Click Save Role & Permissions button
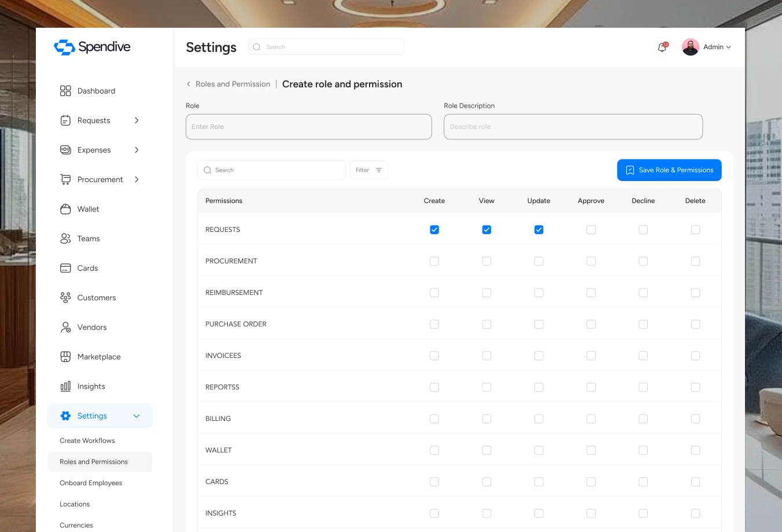This screenshot has width=782, height=532. (x=669, y=170)
